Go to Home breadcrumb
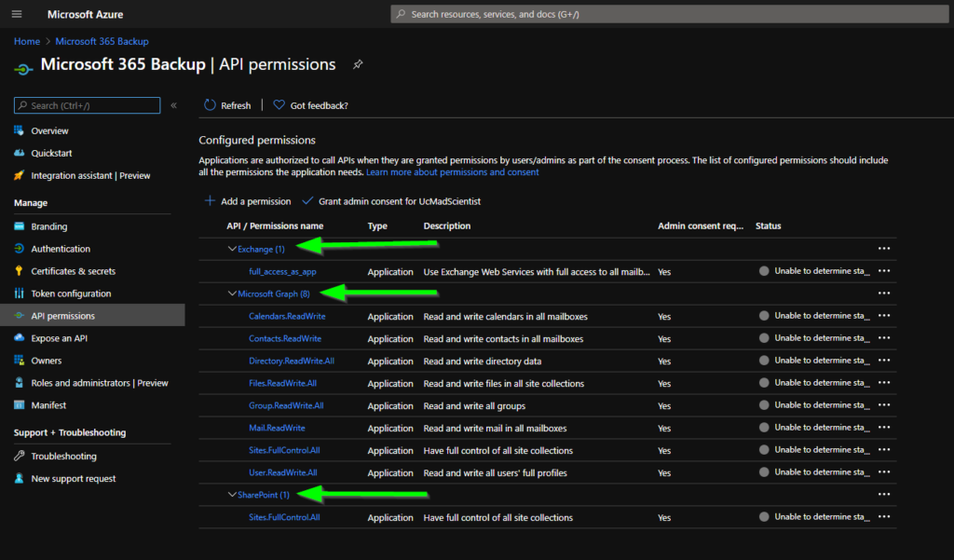Screen dimensions: 954x560 point(27,41)
